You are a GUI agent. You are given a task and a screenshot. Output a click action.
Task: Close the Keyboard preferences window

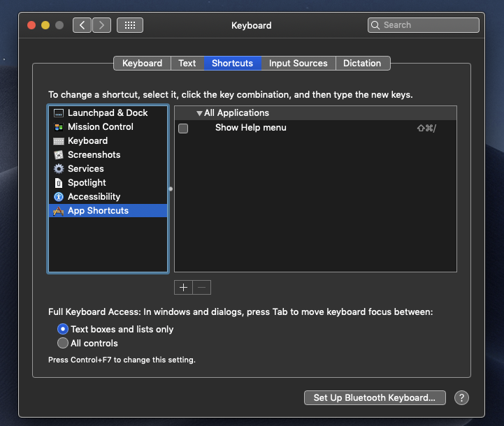tap(31, 25)
